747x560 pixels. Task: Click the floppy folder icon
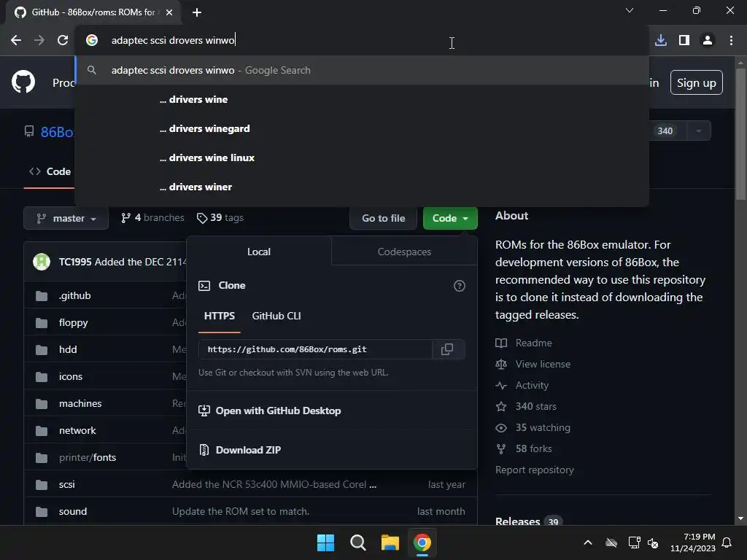tap(42, 323)
